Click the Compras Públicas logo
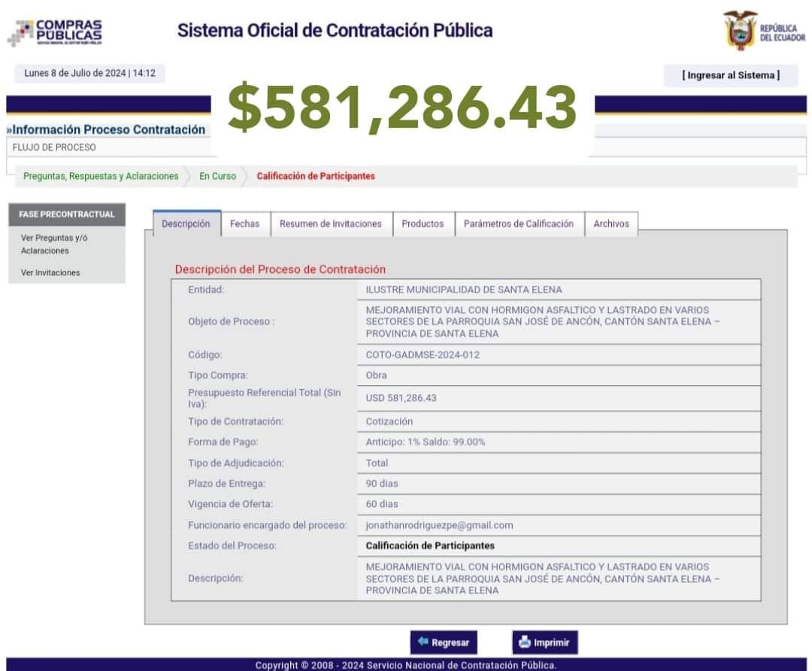This screenshot has height=671, width=812. (x=56, y=32)
